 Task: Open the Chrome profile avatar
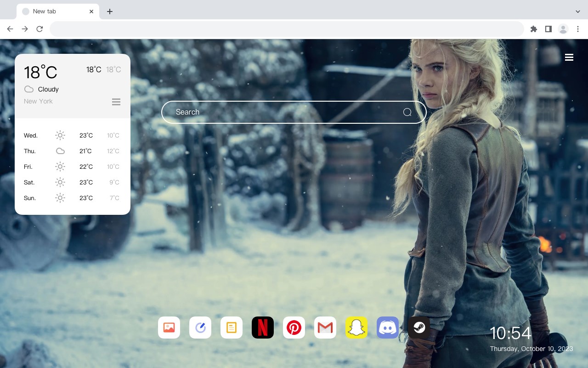[563, 29]
